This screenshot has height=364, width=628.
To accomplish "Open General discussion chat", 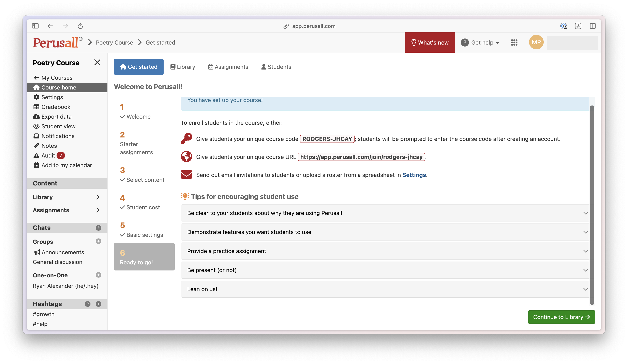I will [58, 262].
